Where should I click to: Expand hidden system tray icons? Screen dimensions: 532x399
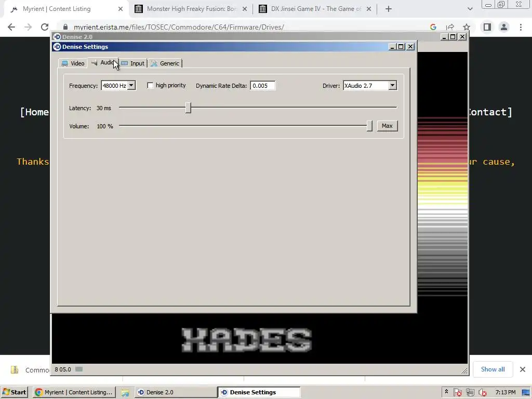pyautogui.click(x=446, y=392)
